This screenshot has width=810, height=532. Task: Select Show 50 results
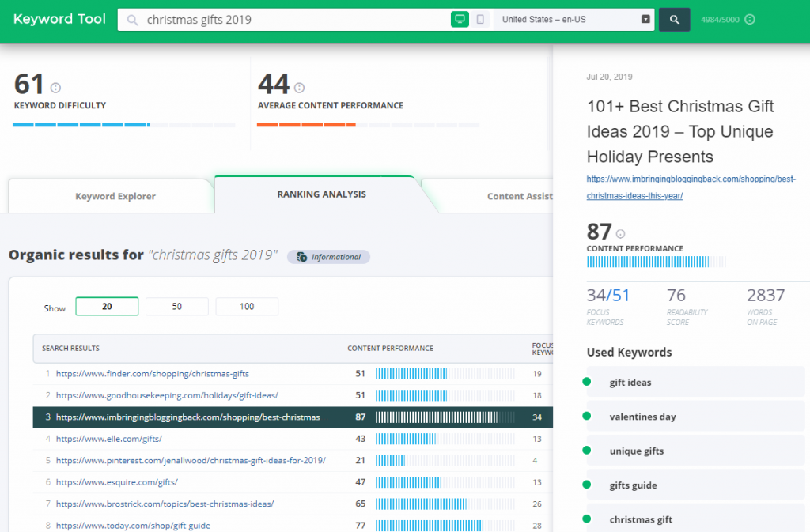pos(176,306)
